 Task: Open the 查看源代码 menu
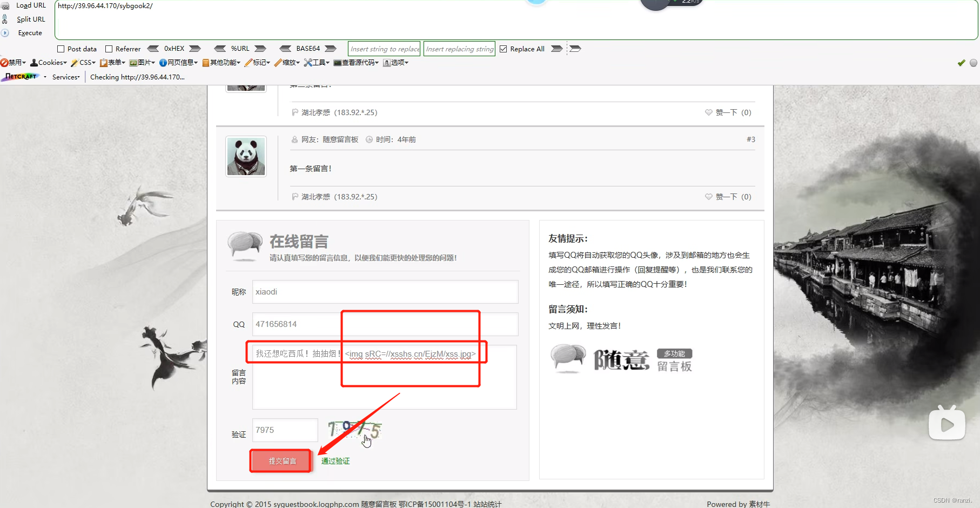pos(356,63)
